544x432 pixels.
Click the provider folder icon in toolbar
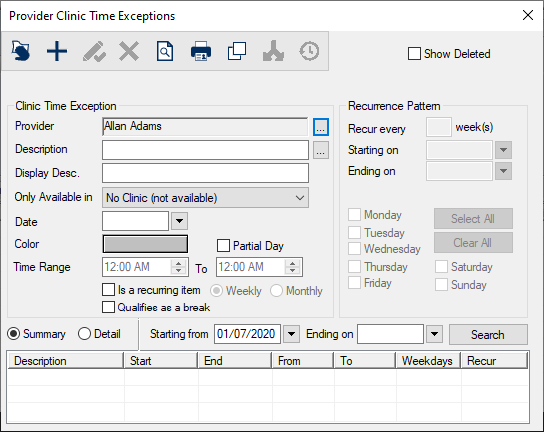(21, 51)
